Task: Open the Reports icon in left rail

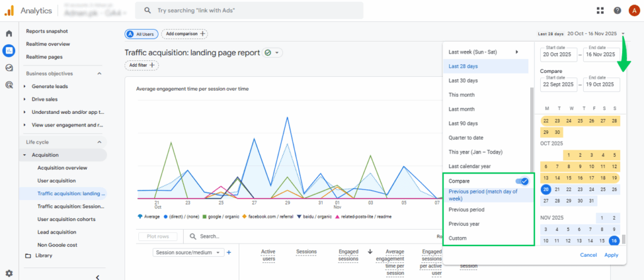Action: (x=9, y=51)
